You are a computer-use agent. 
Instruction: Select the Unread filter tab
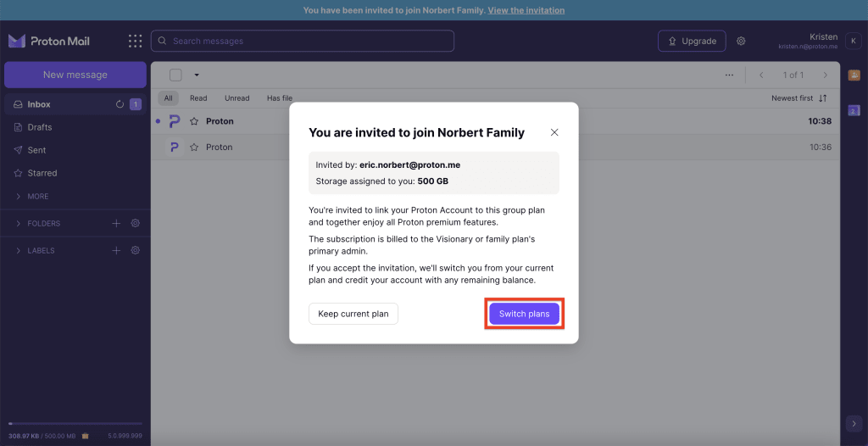(x=237, y=98)
